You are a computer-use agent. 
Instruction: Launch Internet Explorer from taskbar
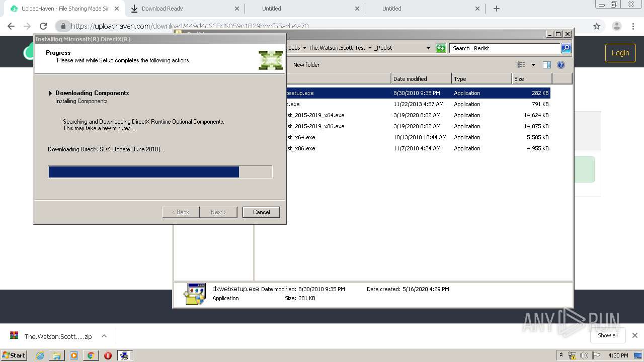tap(40, 355)
